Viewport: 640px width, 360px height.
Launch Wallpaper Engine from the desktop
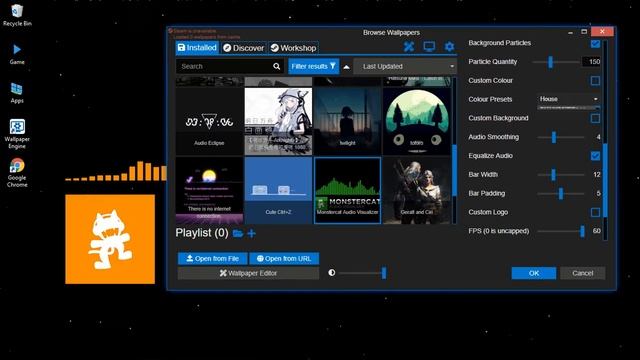point(17,134)
